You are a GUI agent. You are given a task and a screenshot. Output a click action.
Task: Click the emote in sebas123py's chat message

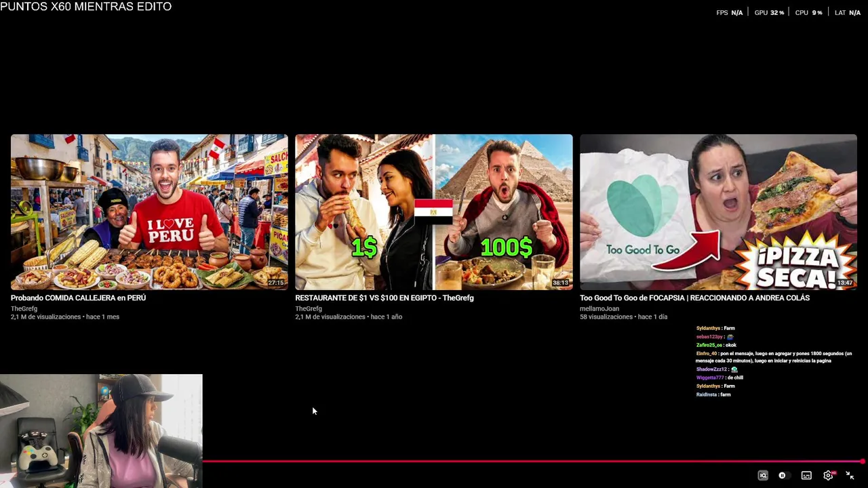pyautogui.click(x=730, y=337)
